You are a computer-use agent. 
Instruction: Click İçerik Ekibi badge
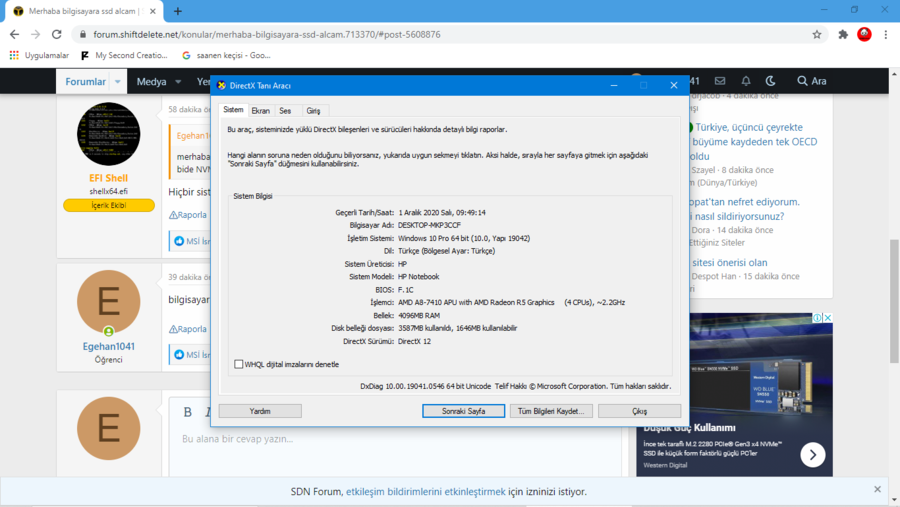coord(108,205)
